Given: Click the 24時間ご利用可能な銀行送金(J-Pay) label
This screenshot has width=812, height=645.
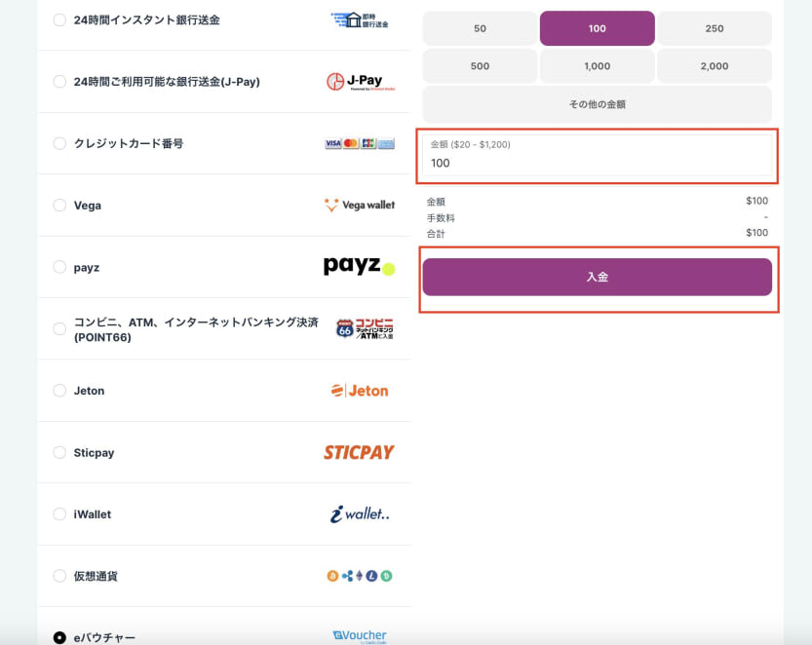Looking at the screenshot, I should (x=167, y=81).
